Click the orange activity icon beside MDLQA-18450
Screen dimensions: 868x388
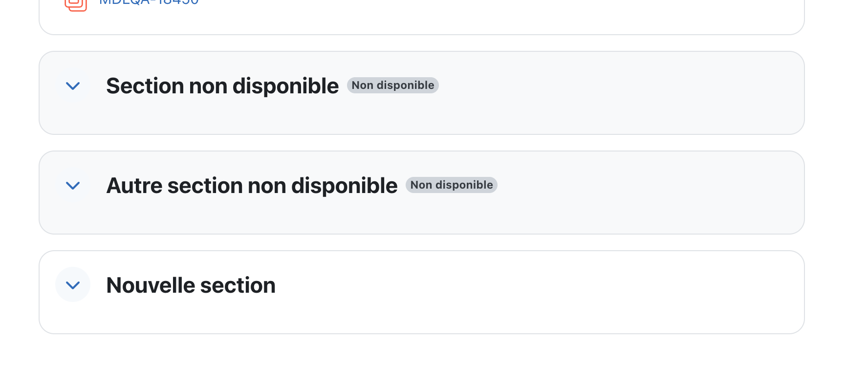tap(76, 4)
